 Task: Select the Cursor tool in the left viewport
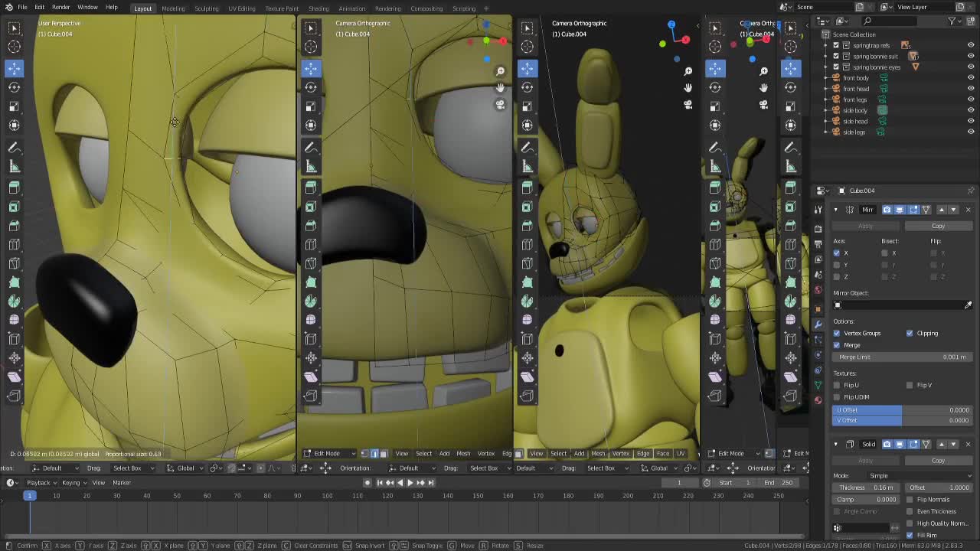click(x=14, y=47)
